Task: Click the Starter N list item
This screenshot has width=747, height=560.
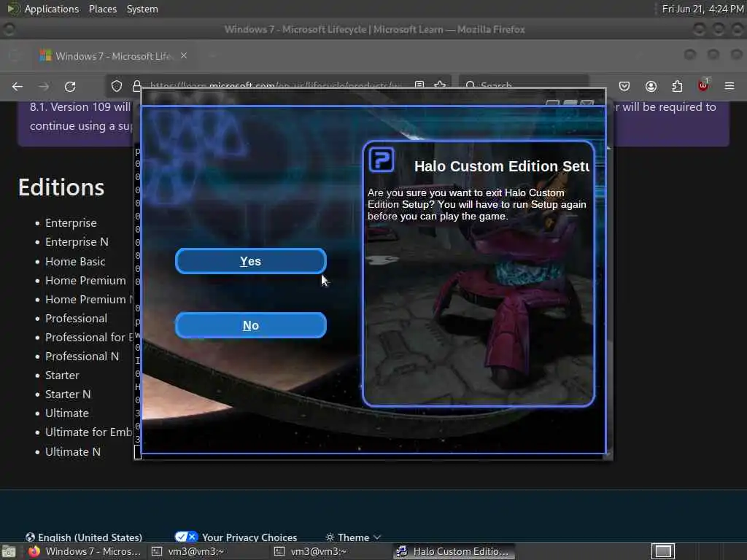Action: coord(68,394)
